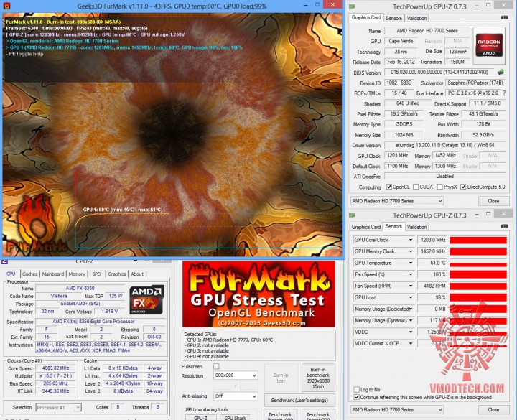Image resolution: width=517 pixels, height=420 pixels.
Task: Expand Memory Usage (Dynamic) sensor dropdown
Action: click(x=411, y=320)
